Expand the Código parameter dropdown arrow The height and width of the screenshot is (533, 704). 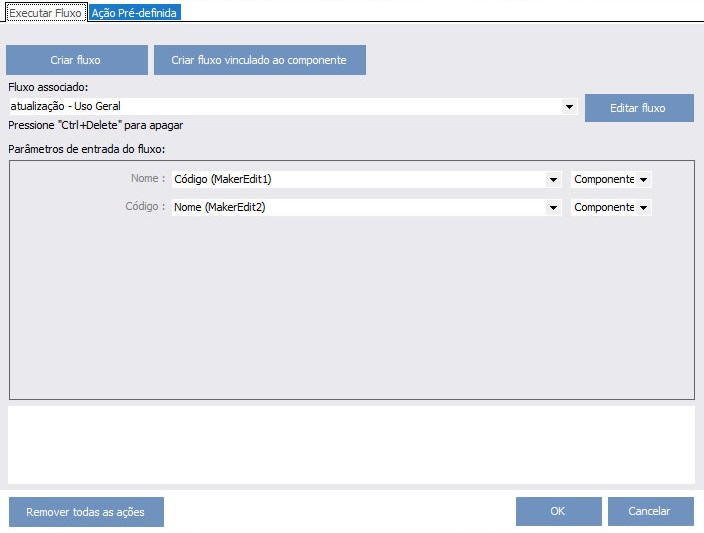pyautogui.click(x=553, y=207)
